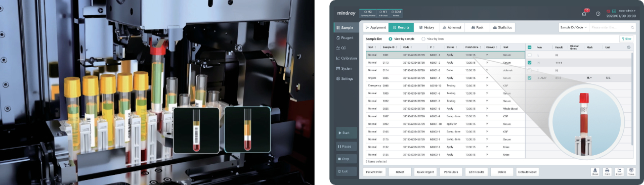The width and height of the screenshot is (644, 185).
Task: Check the checkbox for item L
Action: click(530, 55)
